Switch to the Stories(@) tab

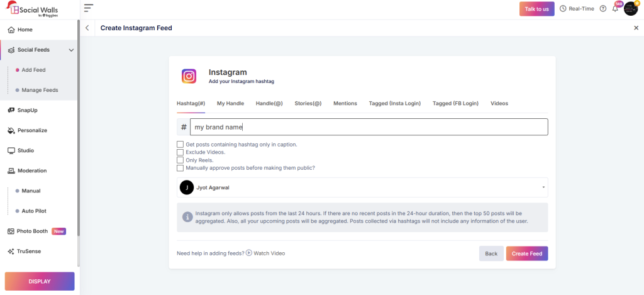pyautogui.click(x=308, y=103)
